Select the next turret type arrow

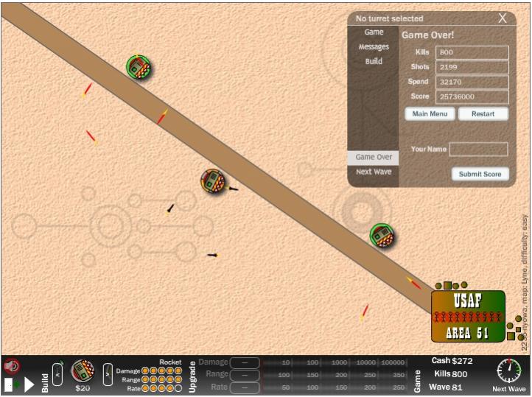pos(108,374)
